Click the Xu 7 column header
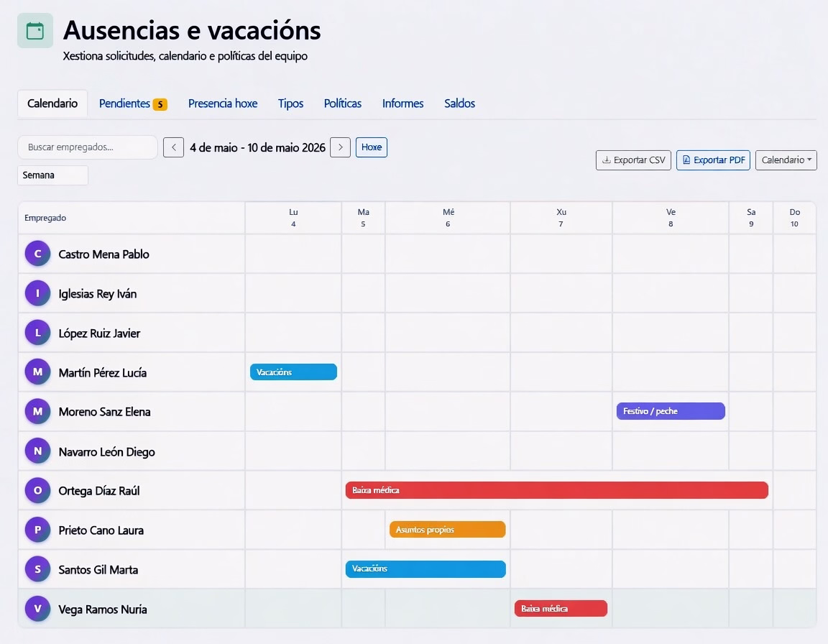828x644 pixels. coord(561,218)
